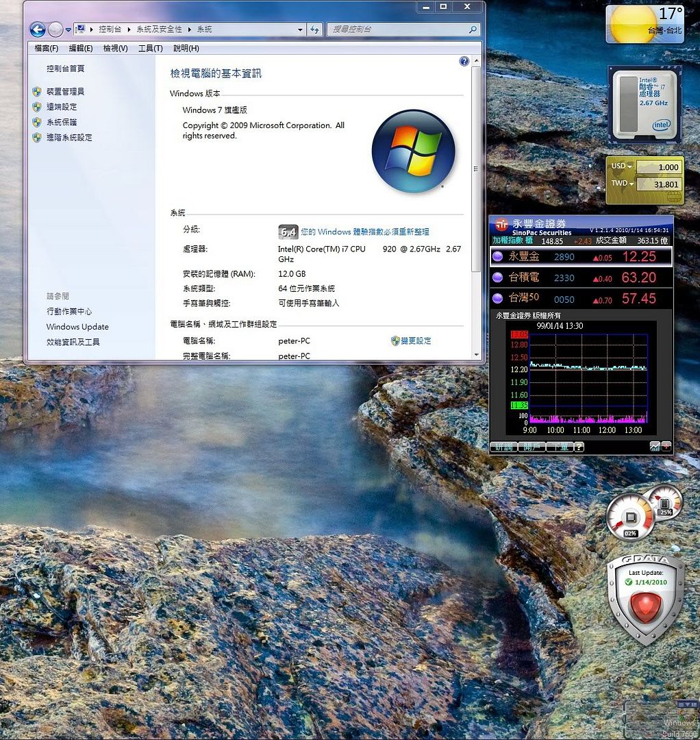
Task: Click the purple dot beside 台積電
Action: pos(497,277)
